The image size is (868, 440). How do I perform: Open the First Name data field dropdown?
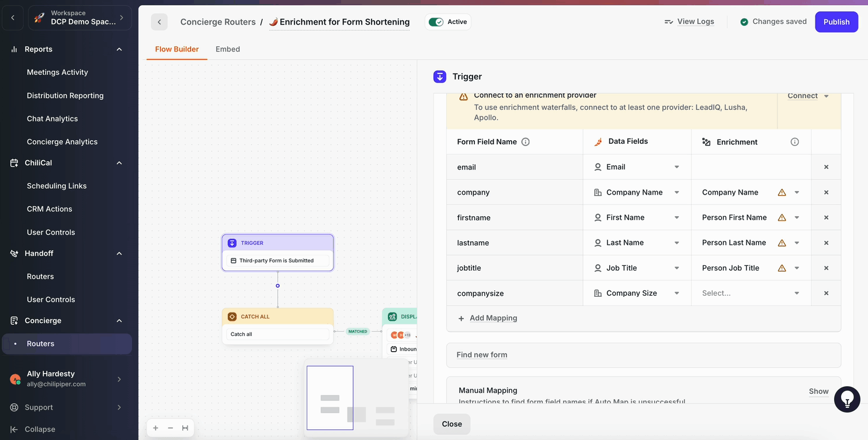pyautogui.click(x=637, y=217)
